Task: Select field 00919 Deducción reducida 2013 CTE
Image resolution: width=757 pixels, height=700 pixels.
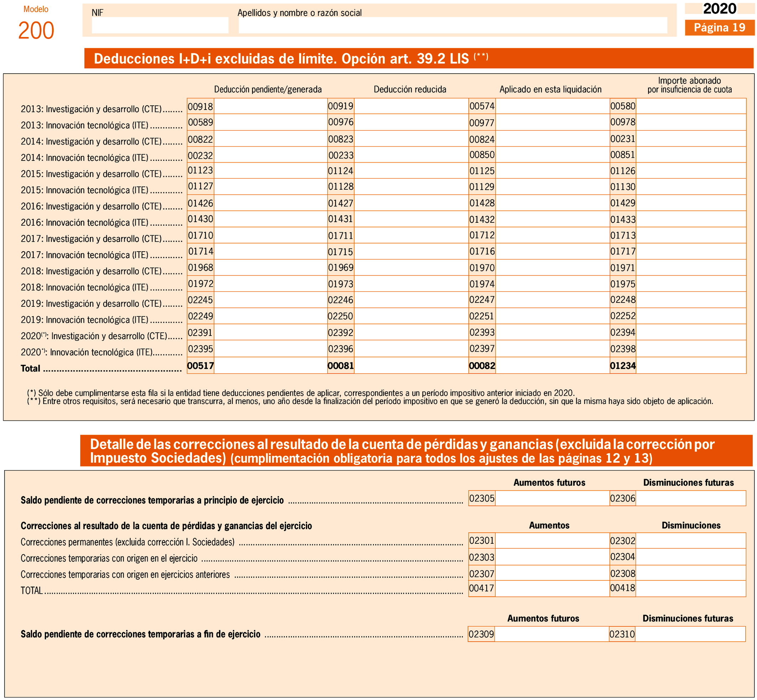Action: tap(411, 106)
